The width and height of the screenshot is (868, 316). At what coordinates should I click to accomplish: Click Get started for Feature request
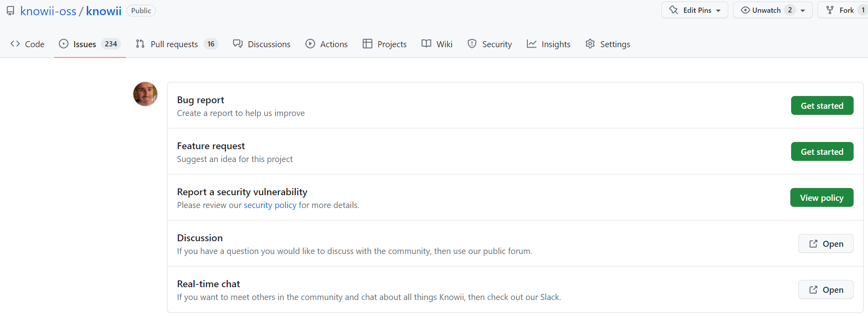click(x=822, y=152)
